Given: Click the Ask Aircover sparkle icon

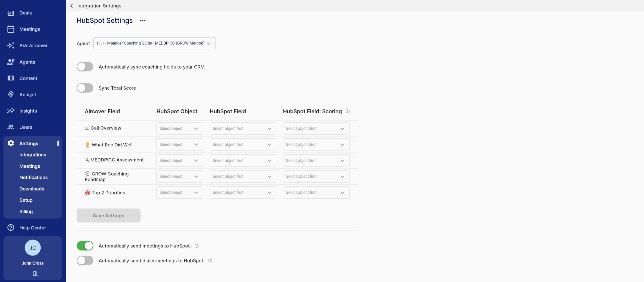Looking at the screenshot, I should [11, 45].
